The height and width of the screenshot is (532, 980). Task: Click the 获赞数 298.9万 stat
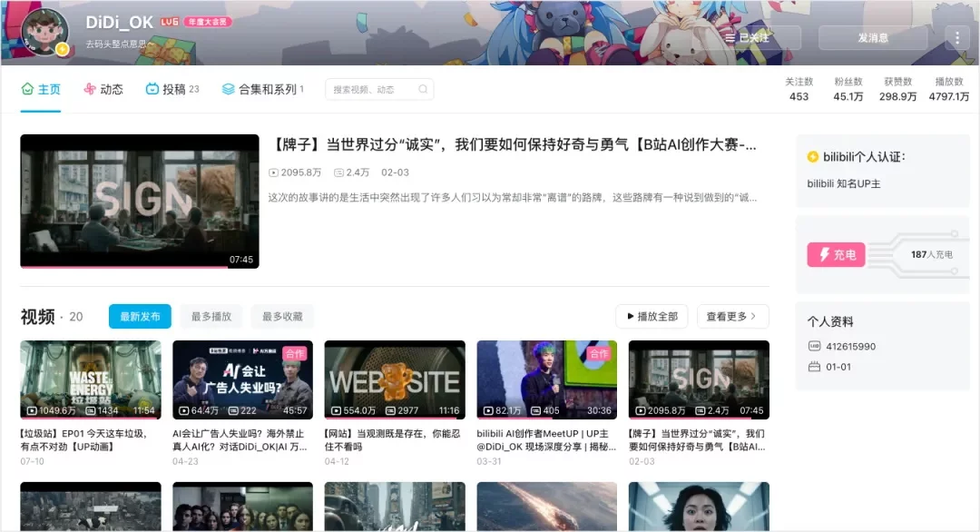pyautogui.click(x=897, y=89)
